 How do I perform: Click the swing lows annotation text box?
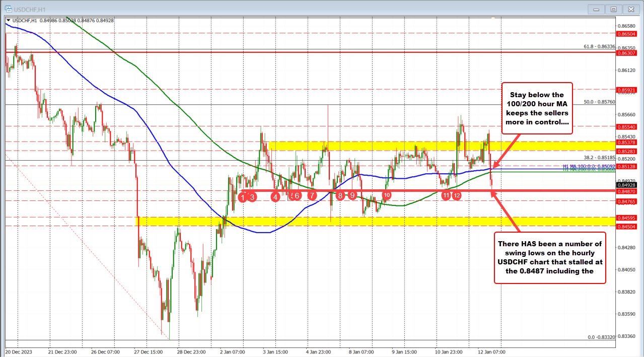point(550,258)
